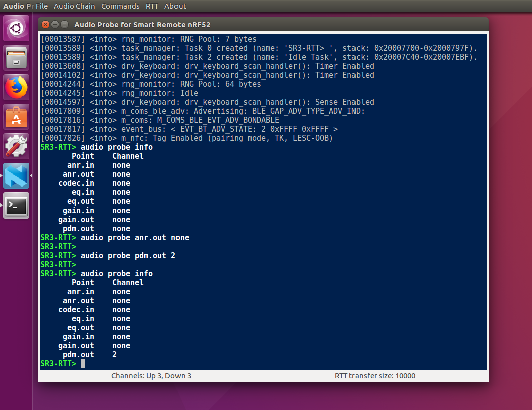The width and height of the screenshot is (532, 410).
Task: Click the 'audio probe anr.out none' command line
Action: 115,238
